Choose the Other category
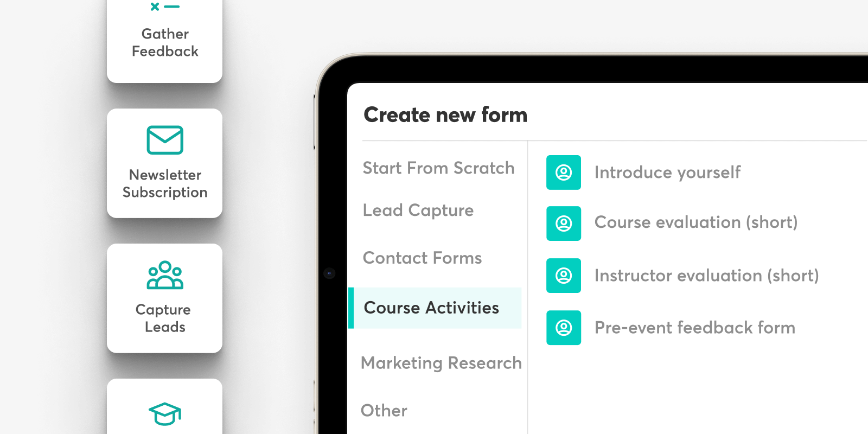The height and width of the screenshot is (434, 868). click(x=384, y=411)
